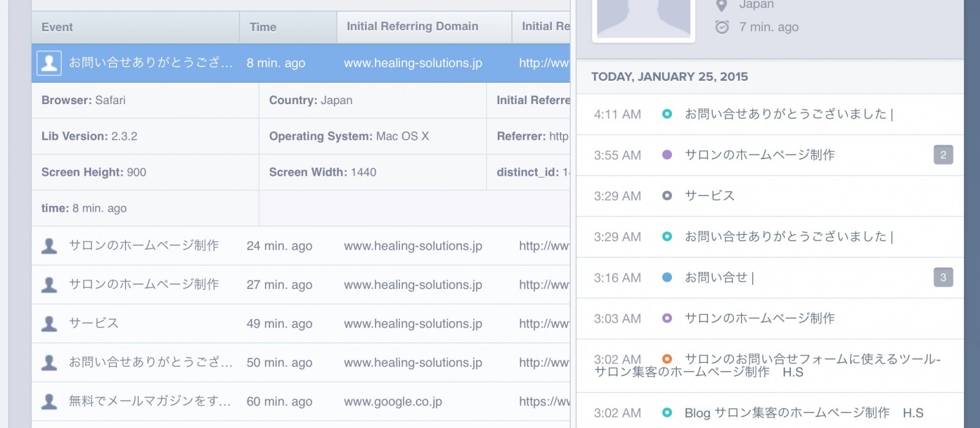Click time: 8 min. ago property cell

145,208
